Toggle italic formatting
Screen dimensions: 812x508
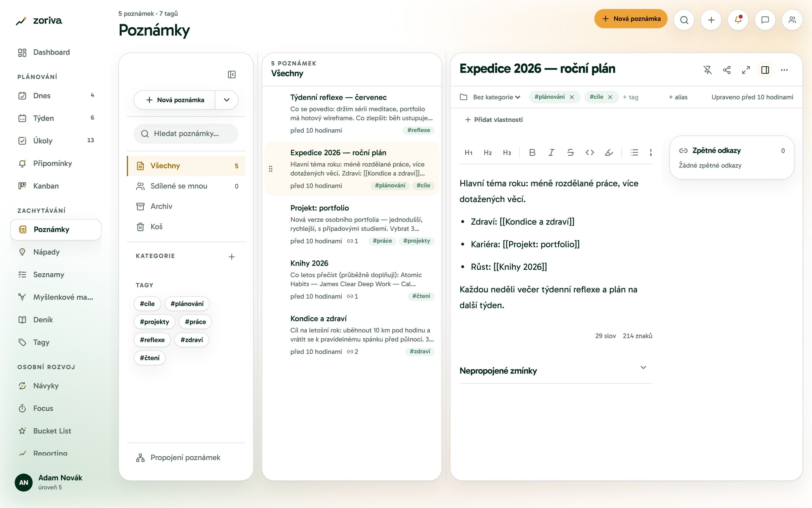(x=551, y=152)
